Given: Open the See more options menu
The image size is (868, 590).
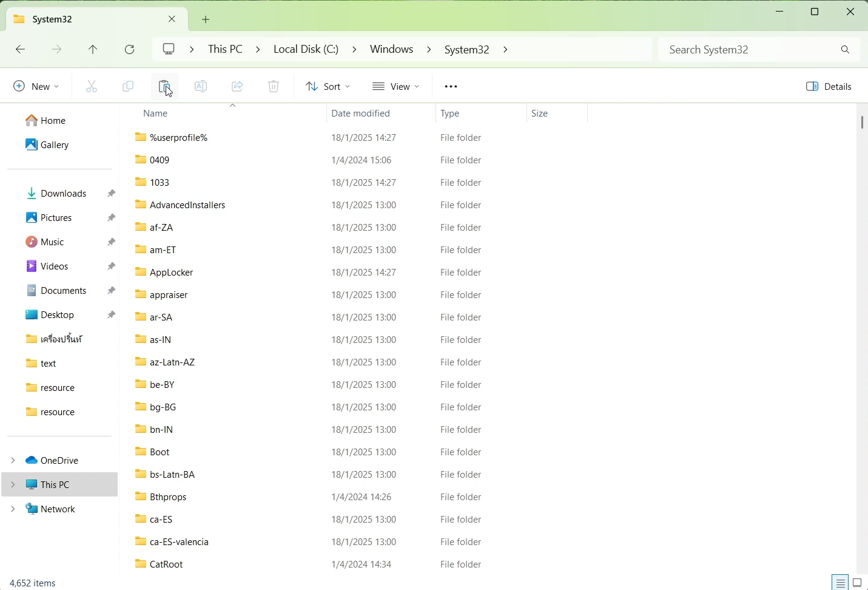Looking at the screenshot, I should (x=452, y=87).
